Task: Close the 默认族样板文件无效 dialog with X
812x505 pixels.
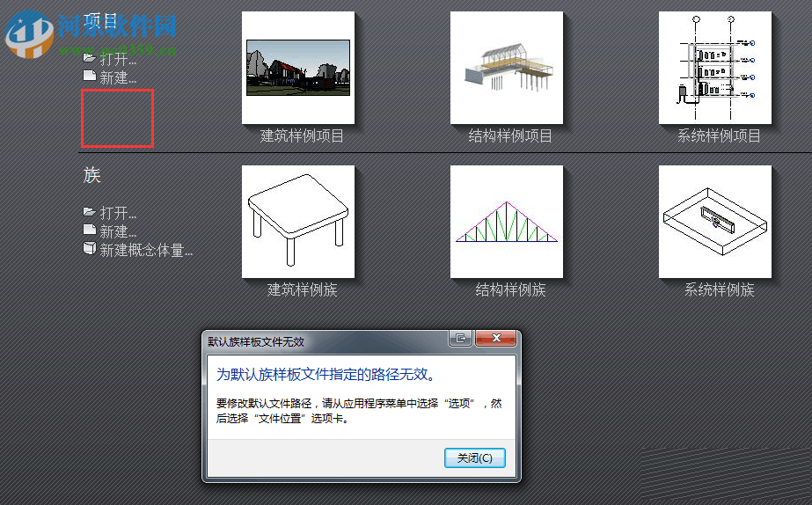Action: (x=495, y=338)
